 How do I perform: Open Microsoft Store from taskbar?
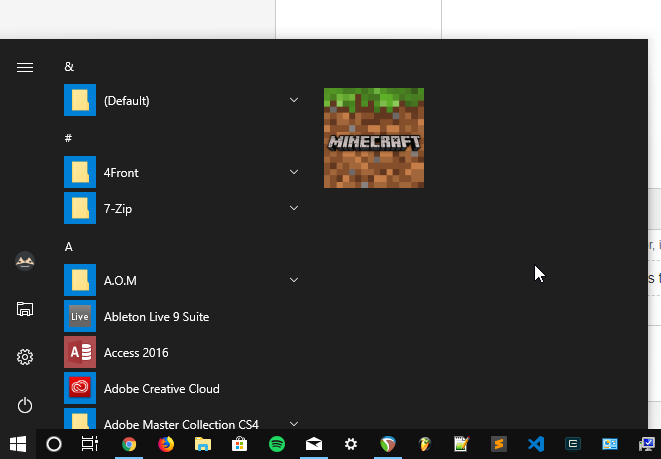pos(239,444)
